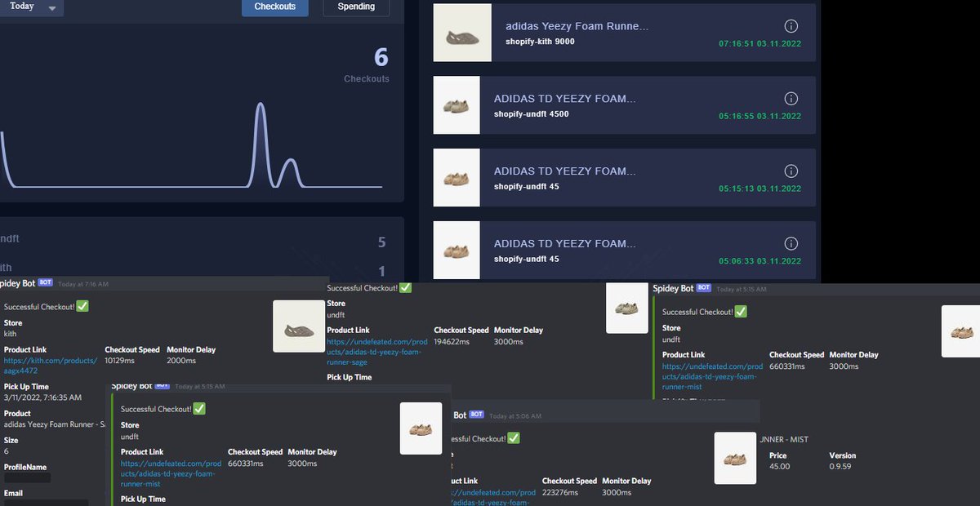
Task: Open info icon on shopify-undft 4500 card
Action: click(791, 99)
